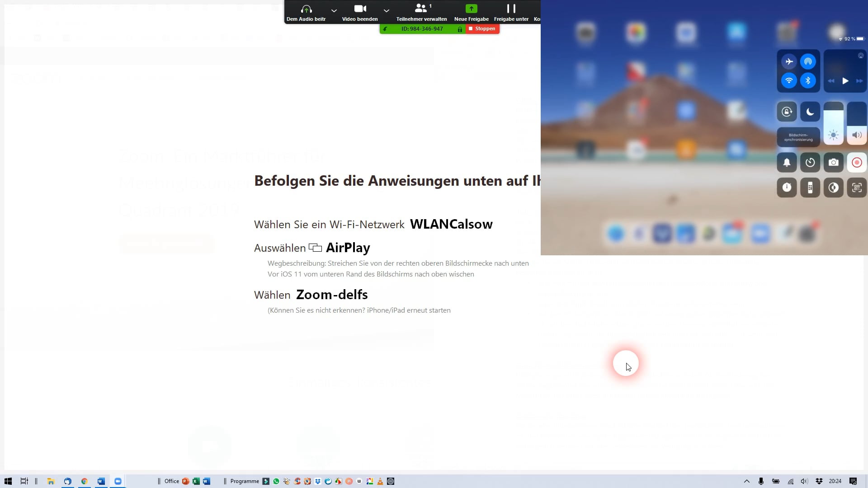Toggle the mute bell in Control Center
This screenshot has height=488, width=868.
point(787,163)
